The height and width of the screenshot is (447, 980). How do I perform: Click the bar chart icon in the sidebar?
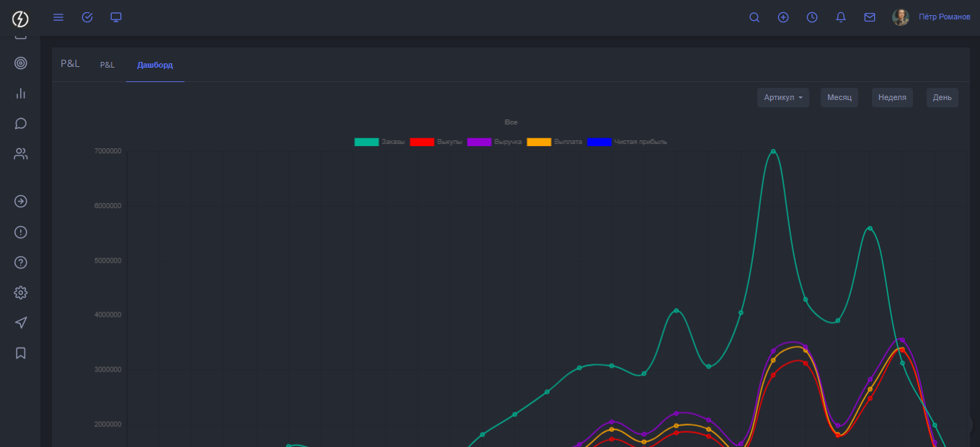tap(21, 94)
